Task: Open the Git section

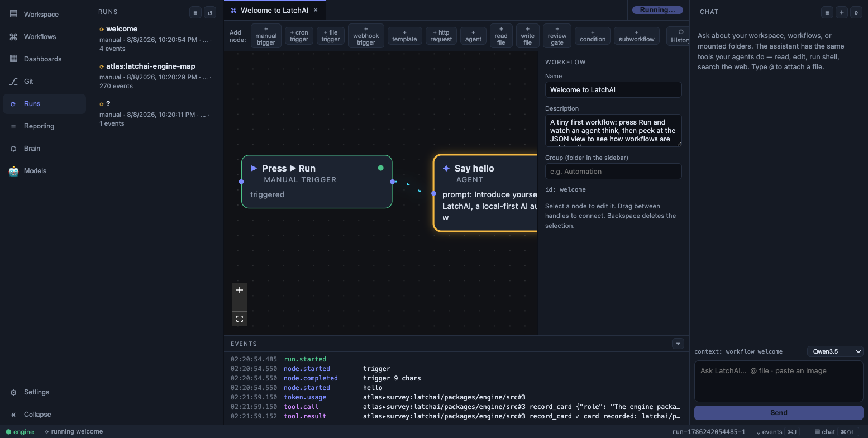Action: click(44, 82)
